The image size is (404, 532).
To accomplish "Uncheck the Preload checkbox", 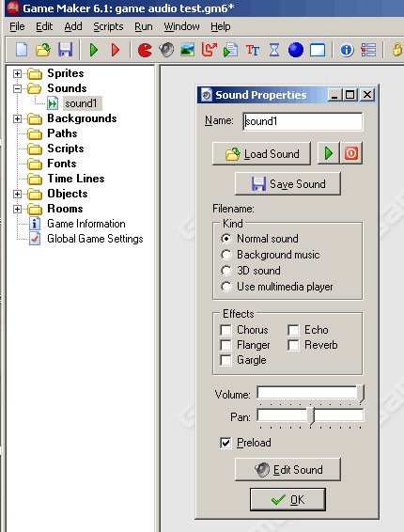I will [x=225, y=443].
